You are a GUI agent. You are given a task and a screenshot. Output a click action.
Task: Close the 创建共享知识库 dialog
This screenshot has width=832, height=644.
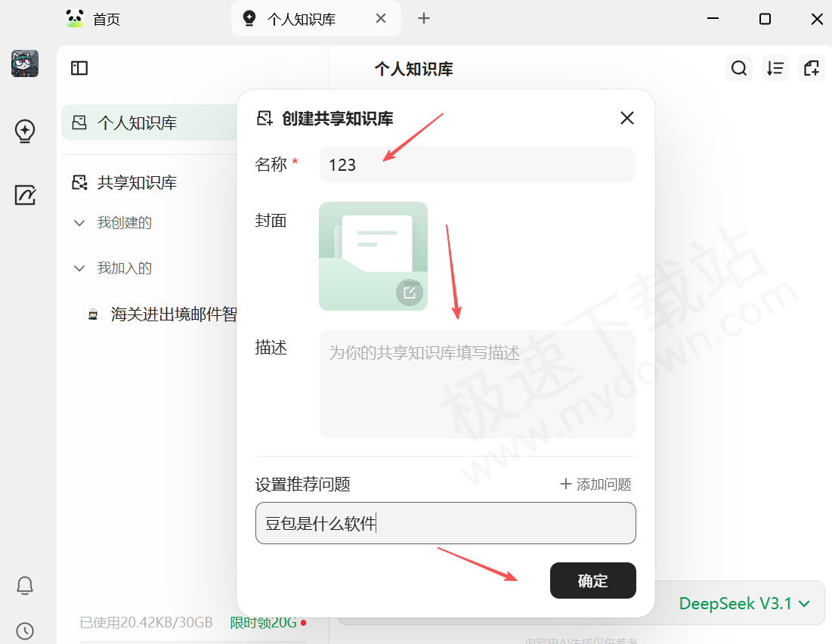(626, 118)
